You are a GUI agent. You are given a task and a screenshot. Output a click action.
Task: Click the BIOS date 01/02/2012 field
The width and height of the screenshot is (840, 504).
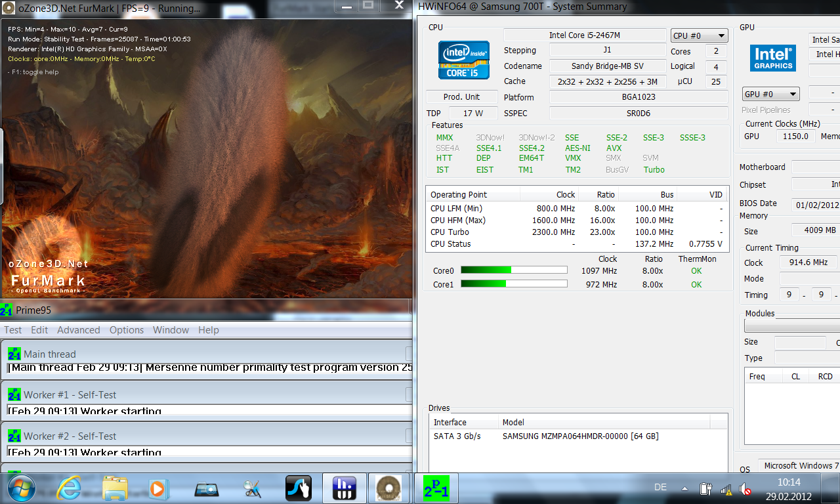(x=816, y=204)
